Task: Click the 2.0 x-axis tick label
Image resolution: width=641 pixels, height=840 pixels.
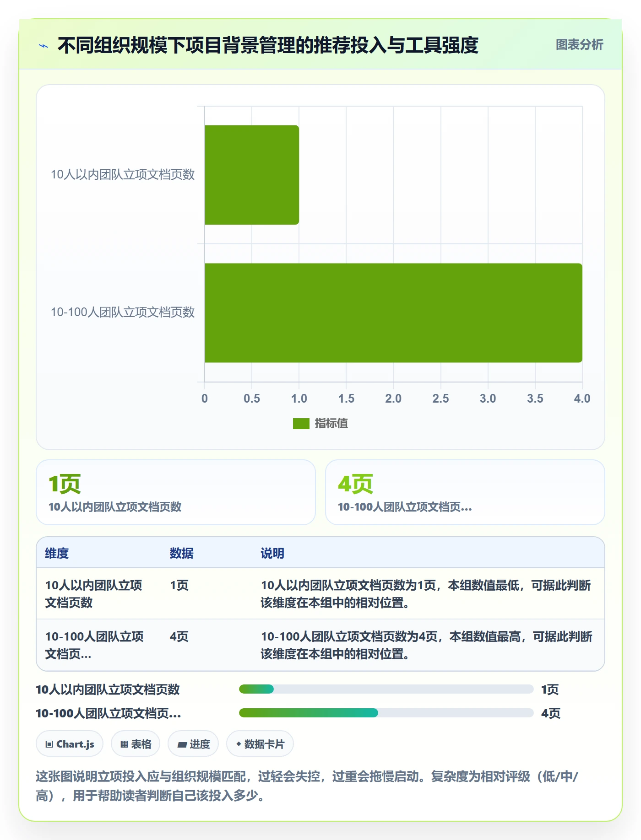Action: [393, 398]
